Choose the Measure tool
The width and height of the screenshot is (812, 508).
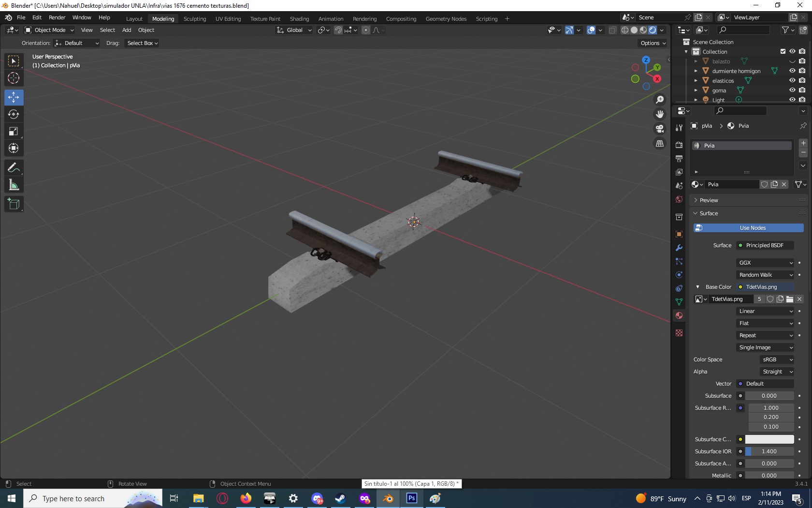pos(14,185)
